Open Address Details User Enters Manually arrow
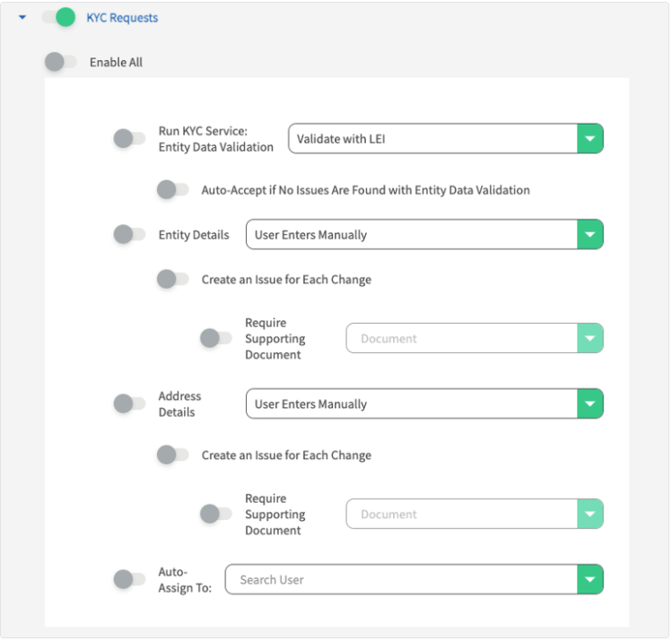Viewport: 672px width, 641px height. (x=590, y=403)
